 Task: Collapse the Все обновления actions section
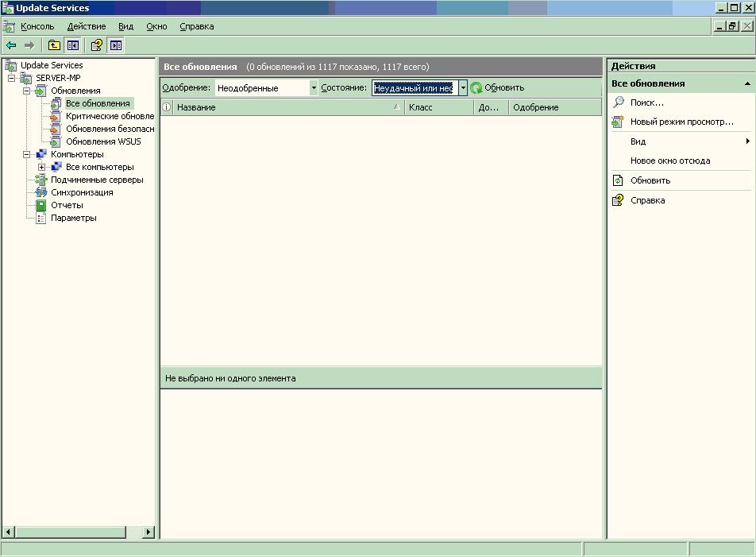tap(747, 83)
